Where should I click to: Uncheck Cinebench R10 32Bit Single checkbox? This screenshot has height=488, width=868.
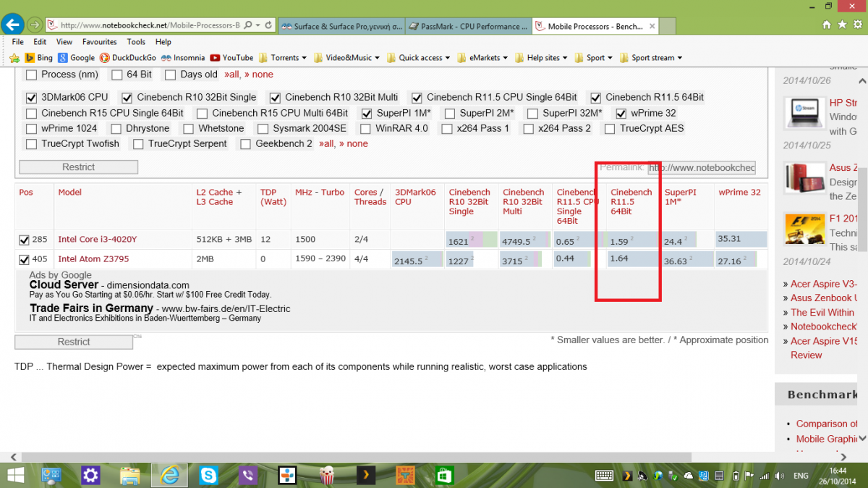(127, 97)
